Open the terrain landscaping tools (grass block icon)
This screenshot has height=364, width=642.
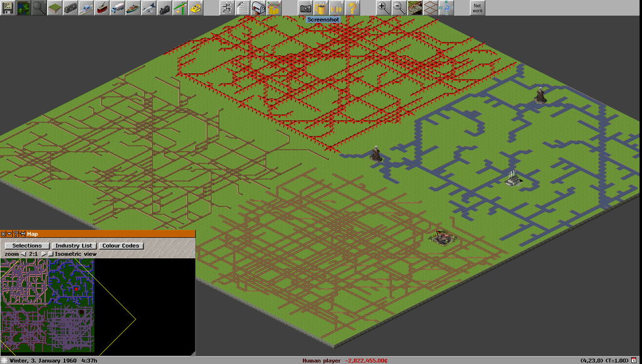click(x=55, y=8)
